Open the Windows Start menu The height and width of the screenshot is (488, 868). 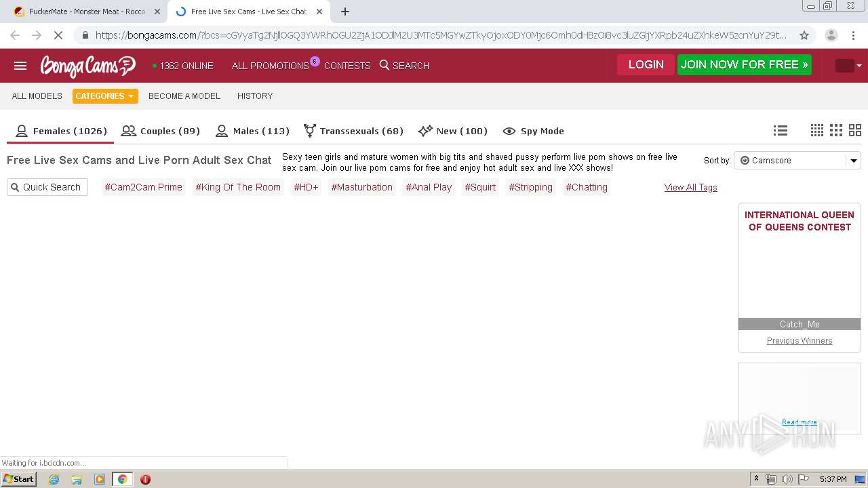coord(19,479)
